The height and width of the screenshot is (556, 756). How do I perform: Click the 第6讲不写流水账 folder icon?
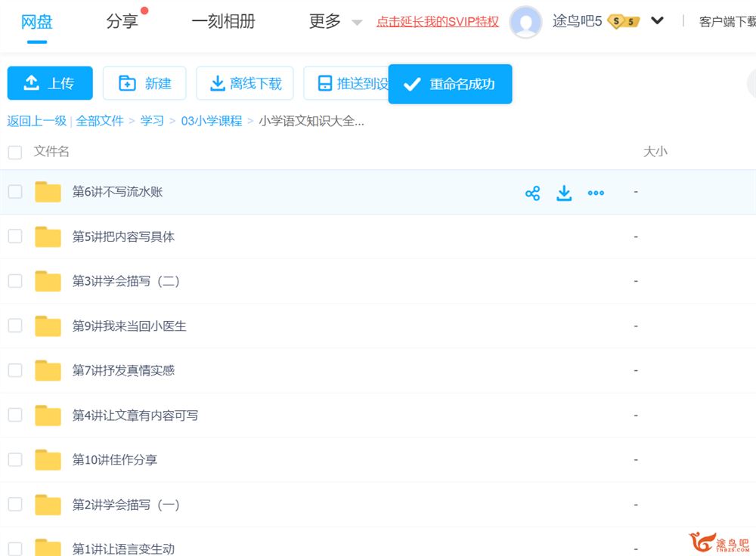click(x=48, y=192)
